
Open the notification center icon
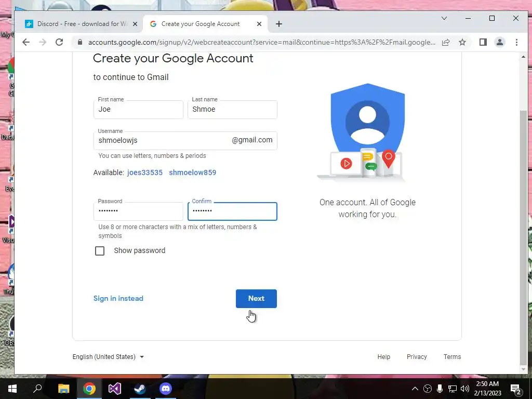pyautogui.click(x=515, y=389)
